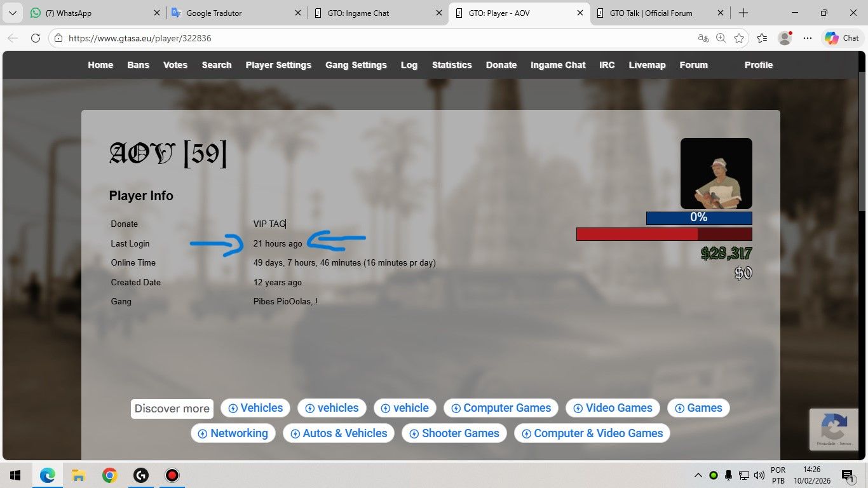Click the player skin avatar thumbnail
Screen dimensions: 868x488
pyautogui.click(x=716, y=173)
